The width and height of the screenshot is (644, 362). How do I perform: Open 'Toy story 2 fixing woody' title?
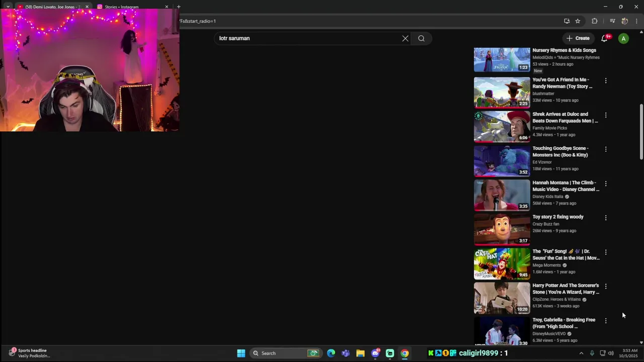pos(558,217)
